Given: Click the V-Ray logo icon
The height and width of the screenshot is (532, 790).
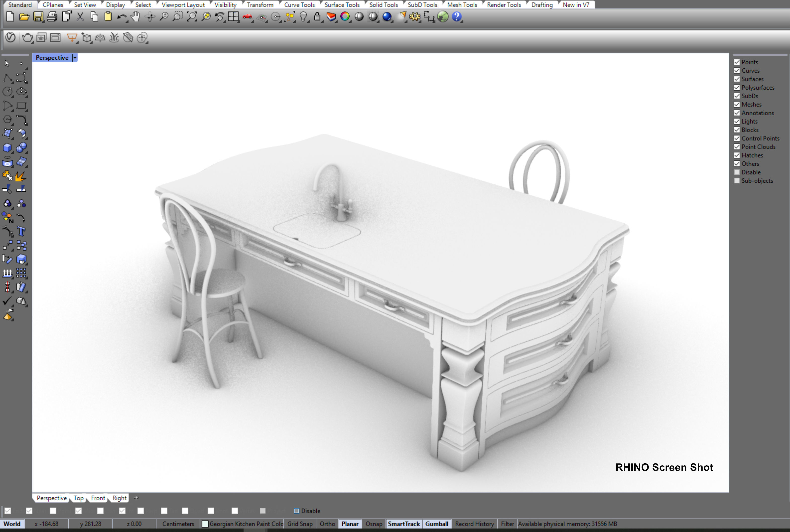Looking at the screenshot, I should click(11, 37).
